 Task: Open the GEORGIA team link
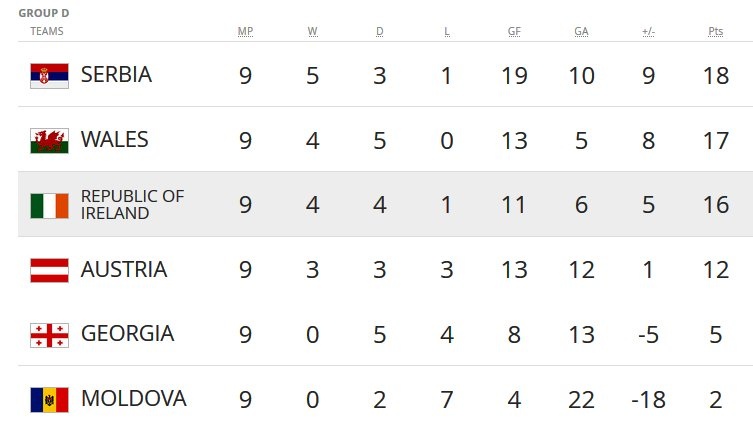(x=127, y=333)
